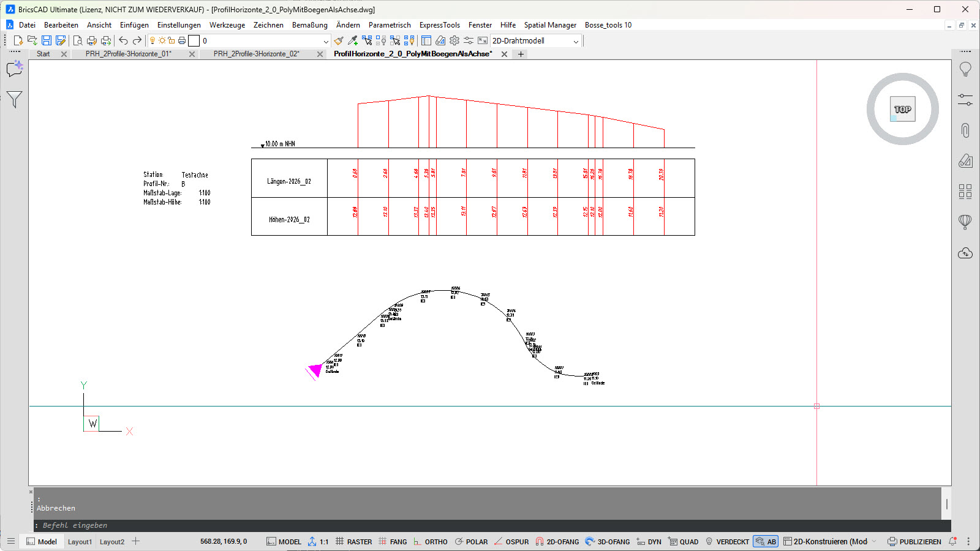Open the settings gear icon in toolbar
The width and height of the screenshot is (980, 551).
point(454,40)
